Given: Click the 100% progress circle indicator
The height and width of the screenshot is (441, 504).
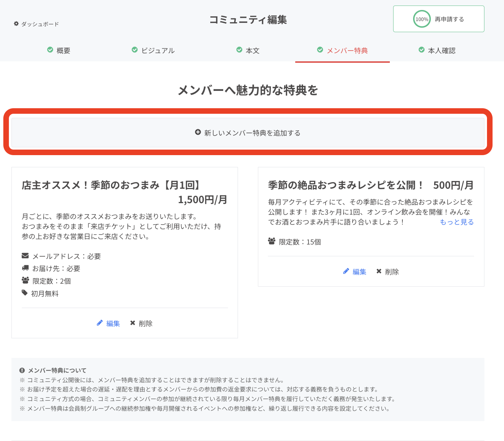Looking at the screenshot, I should click(422, 19).
